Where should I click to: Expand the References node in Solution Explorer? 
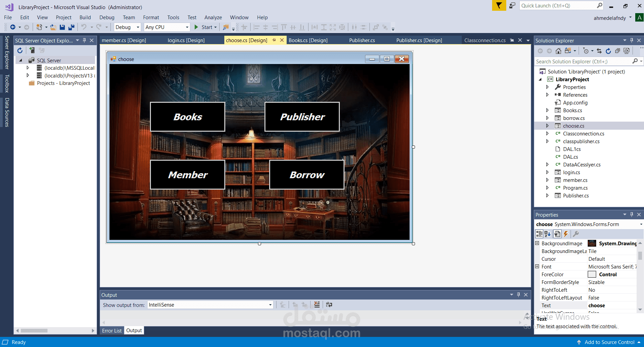tap(548, 95)
